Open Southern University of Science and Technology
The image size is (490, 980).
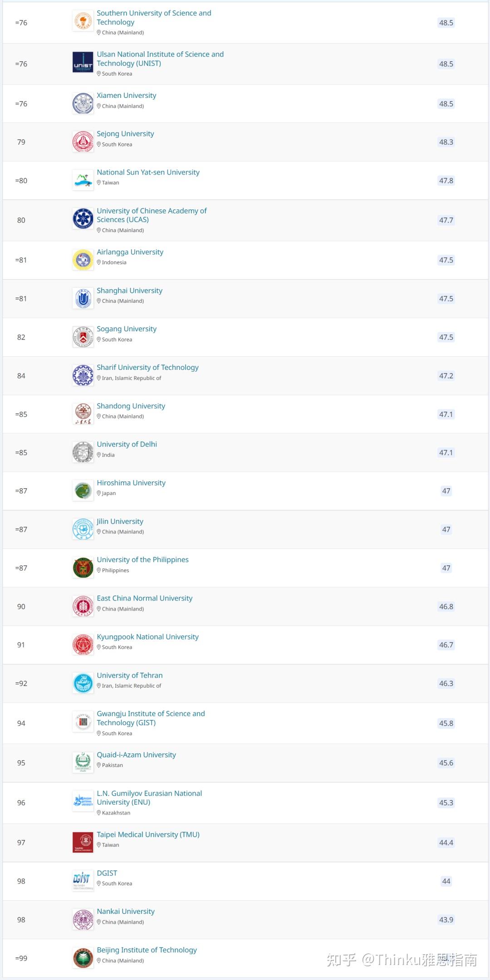154,18
